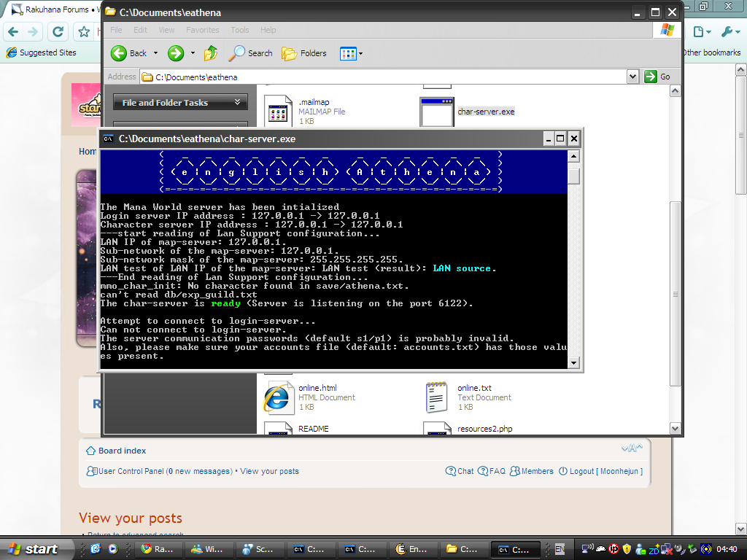747x560 pixels.
Task: Bookmark the page with the star icon
Action: click(84, 32)
